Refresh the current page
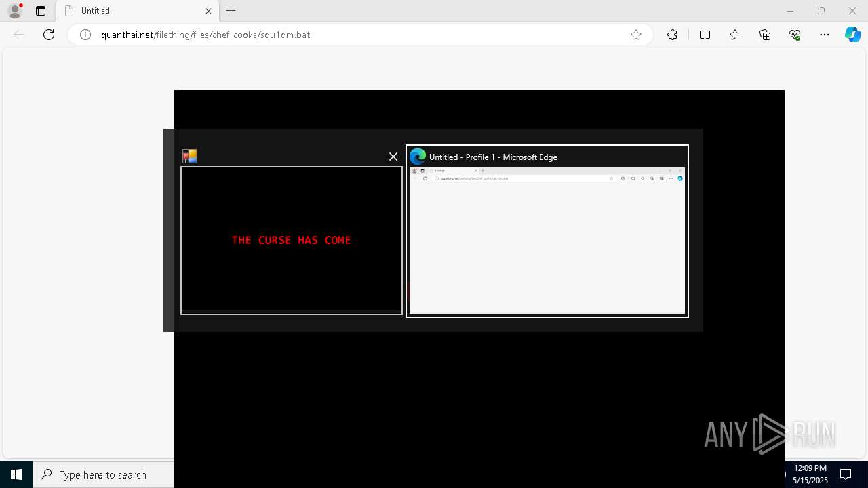The image size is (868, 488). [x=49, y=35]
